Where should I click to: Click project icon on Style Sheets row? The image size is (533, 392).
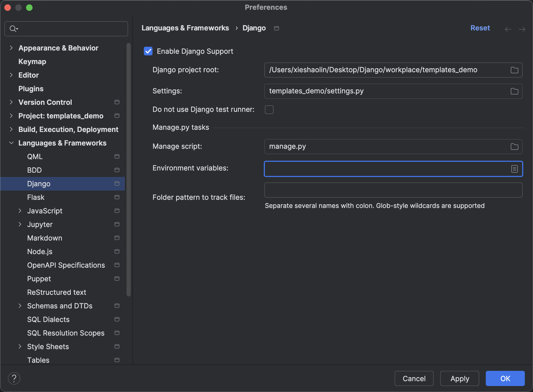[117, 346]
